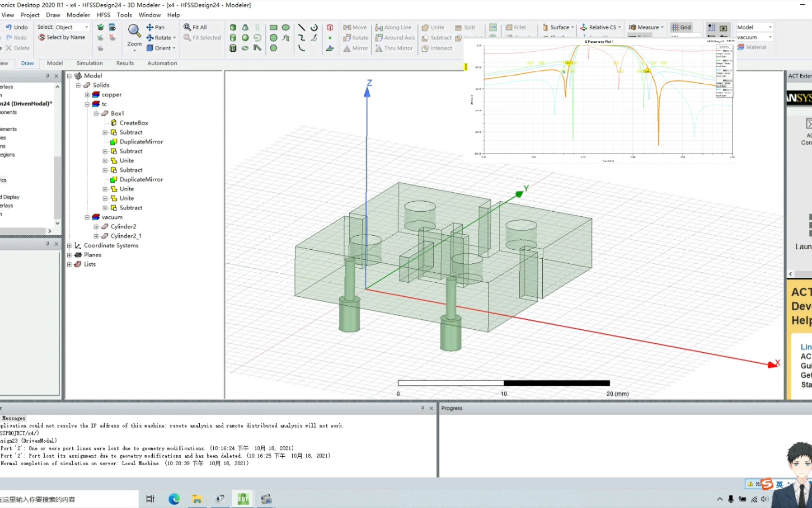Draw a sphere primitive icon
812x508 pixels.
click(x=245, y=38)
